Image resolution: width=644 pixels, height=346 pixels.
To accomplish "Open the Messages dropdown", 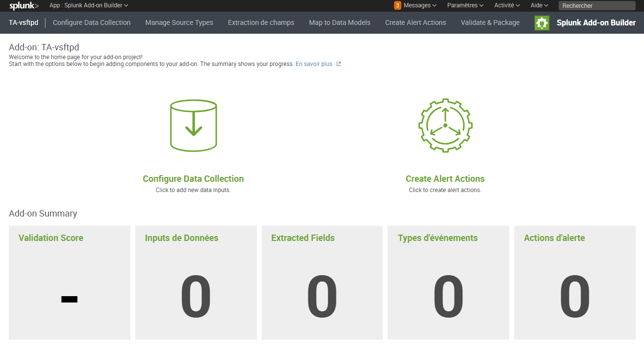I will 418,5.
